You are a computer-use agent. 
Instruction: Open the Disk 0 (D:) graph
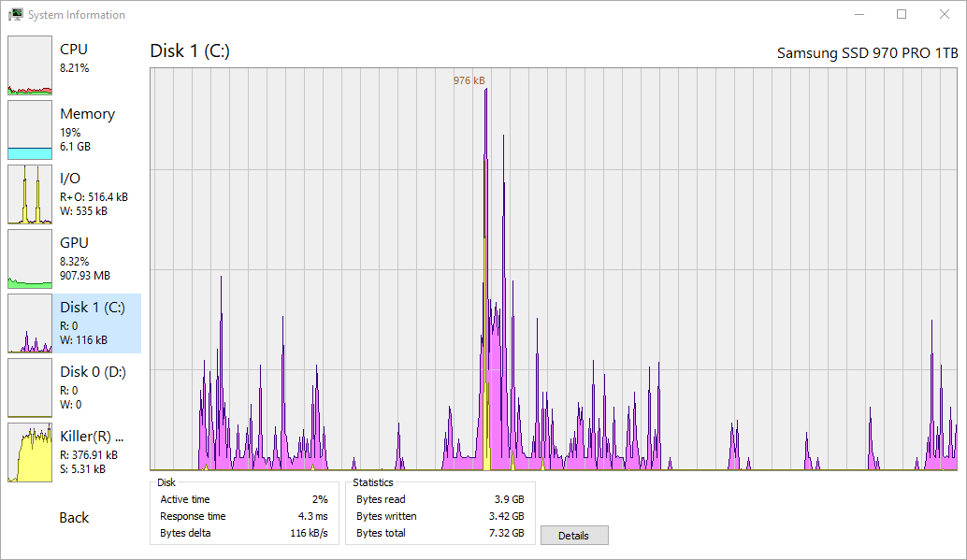tap(29, 388)
